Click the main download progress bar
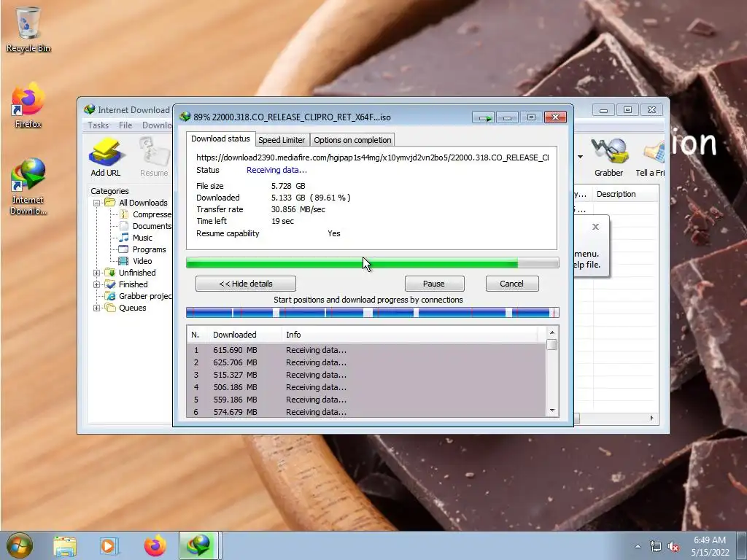 373,262
